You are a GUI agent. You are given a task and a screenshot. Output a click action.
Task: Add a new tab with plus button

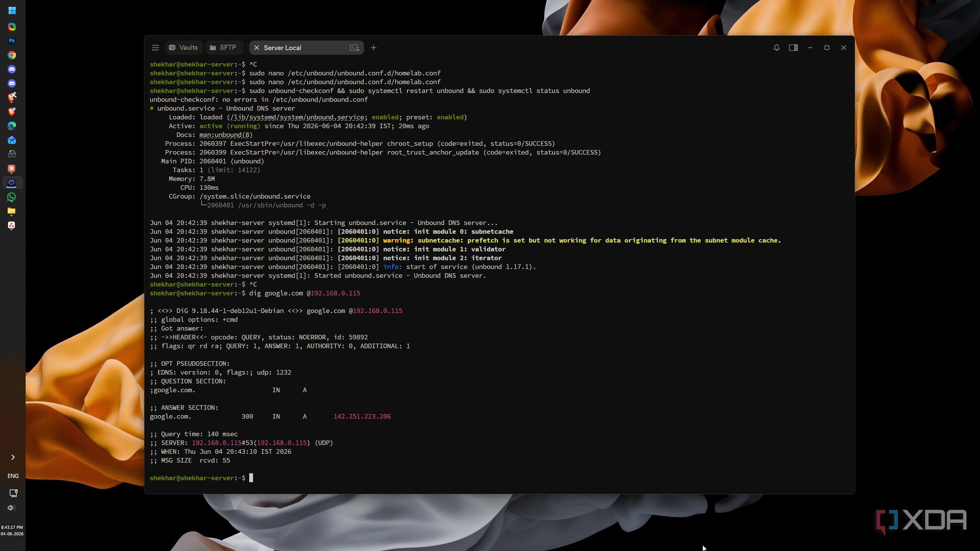tap(374, 48)
